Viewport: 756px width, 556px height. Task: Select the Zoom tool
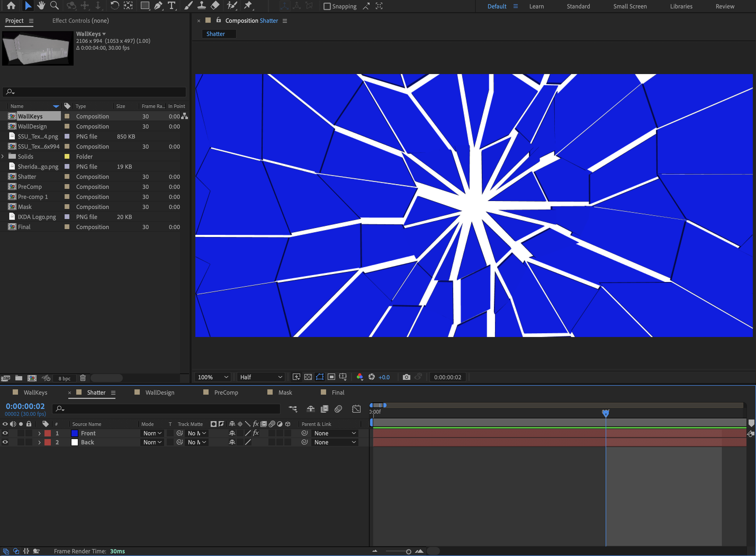54,6
